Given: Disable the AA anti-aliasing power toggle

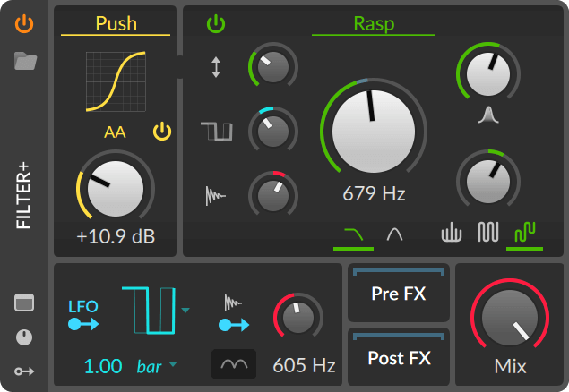Looking at the screenshot, I should (161, 132).
